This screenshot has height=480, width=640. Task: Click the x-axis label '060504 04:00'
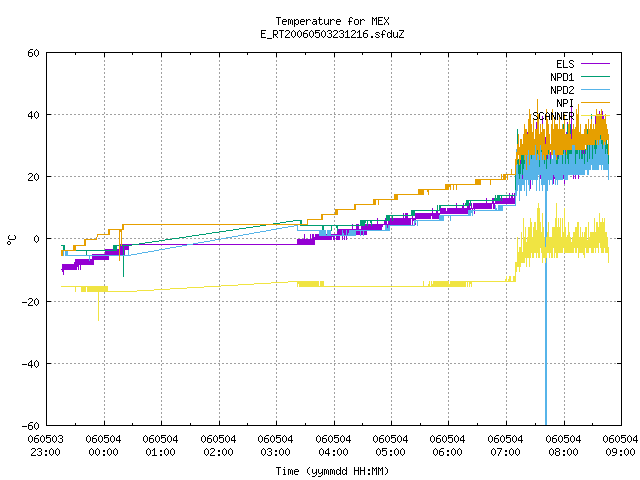point(333,446)
